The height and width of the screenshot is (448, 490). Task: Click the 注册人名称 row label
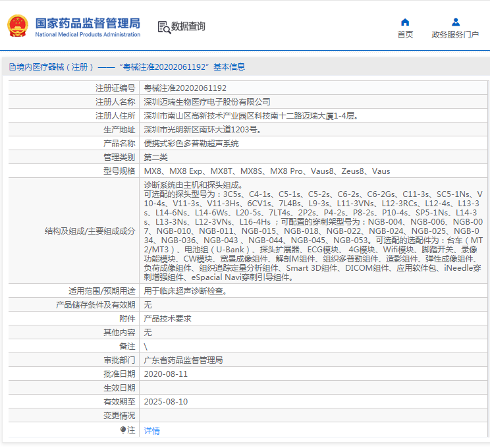click(115, 102)
